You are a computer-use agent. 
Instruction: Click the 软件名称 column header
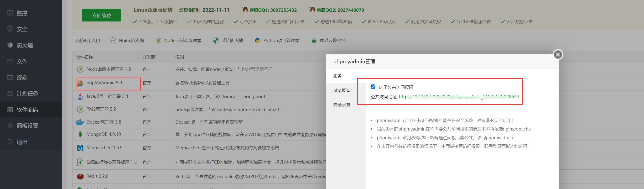(x=84, y=57)
